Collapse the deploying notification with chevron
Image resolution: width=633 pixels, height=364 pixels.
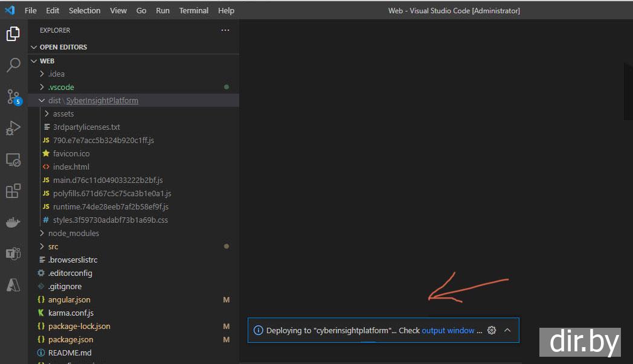point(507,330)
